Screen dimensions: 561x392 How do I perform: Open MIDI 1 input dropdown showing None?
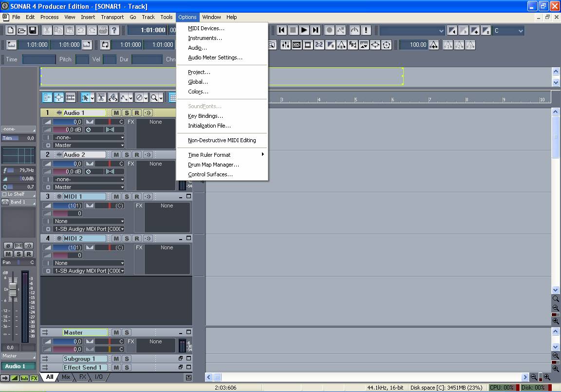coord(89,222)
